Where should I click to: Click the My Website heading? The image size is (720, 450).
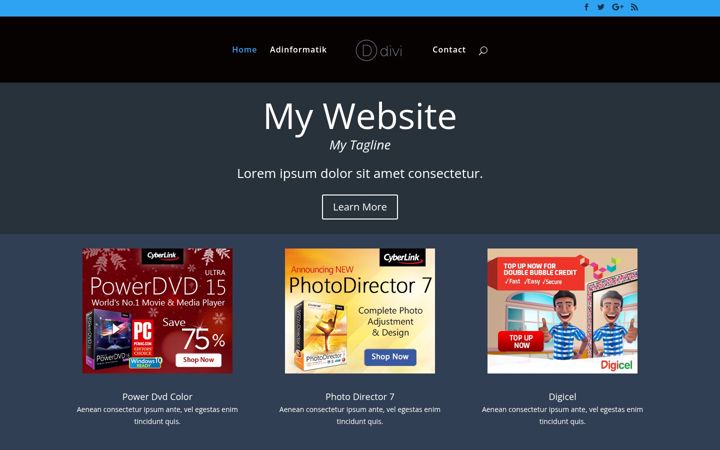tap(360, 117)
